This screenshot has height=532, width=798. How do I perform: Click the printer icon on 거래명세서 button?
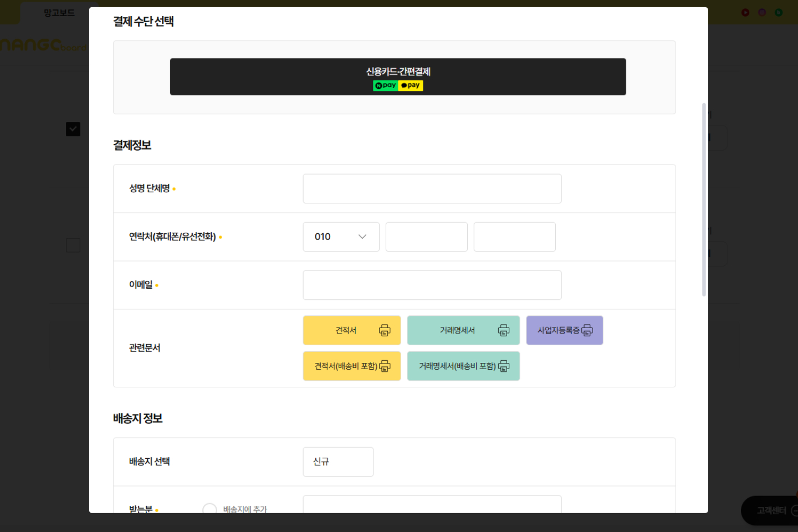pos(503,331)
